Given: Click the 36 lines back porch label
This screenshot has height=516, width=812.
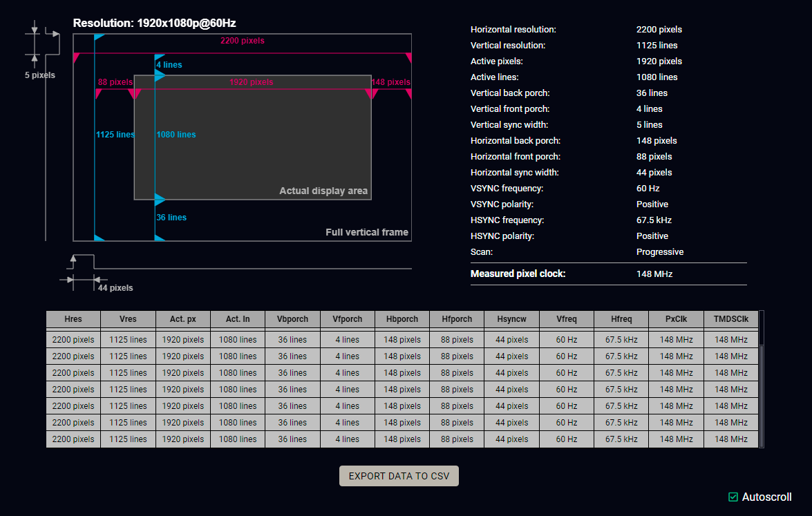Looking at the screenshot, I should pos(171,218).
